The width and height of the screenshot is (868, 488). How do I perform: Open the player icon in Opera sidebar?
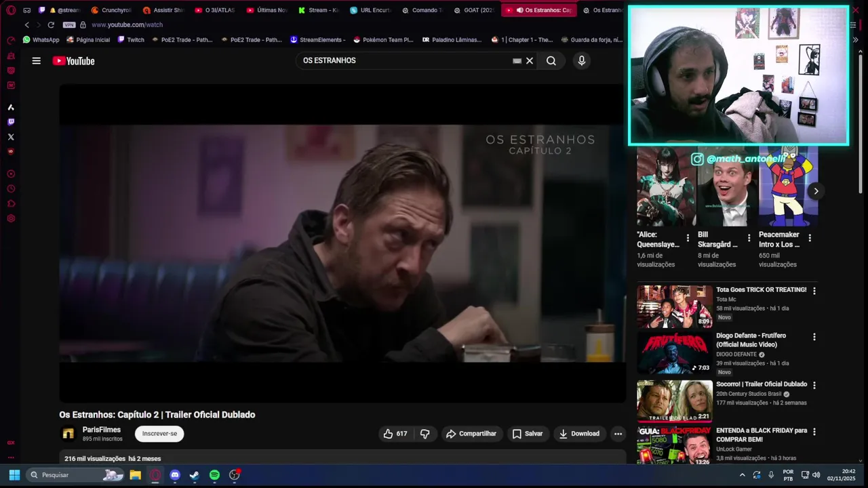11,174
